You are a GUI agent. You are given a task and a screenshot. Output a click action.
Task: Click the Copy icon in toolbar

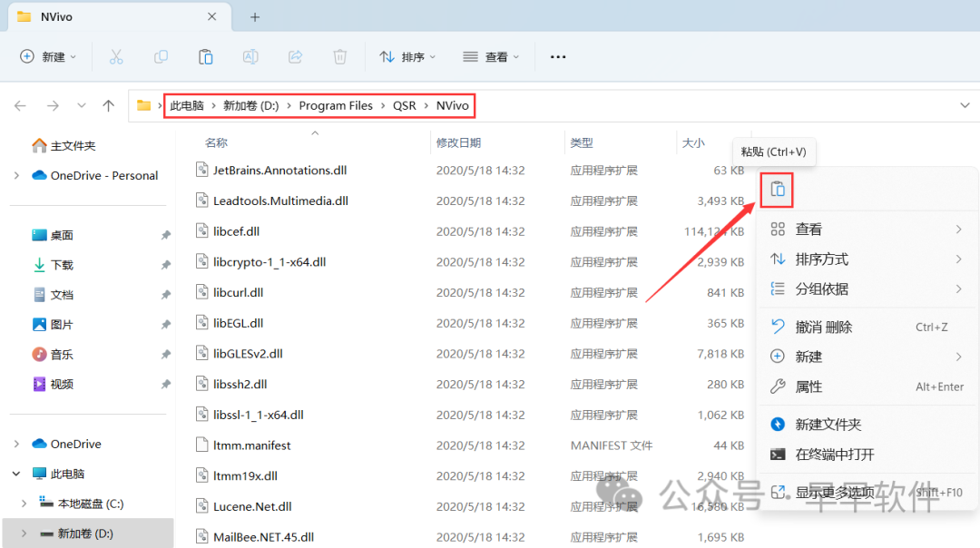tap(161, 56)
